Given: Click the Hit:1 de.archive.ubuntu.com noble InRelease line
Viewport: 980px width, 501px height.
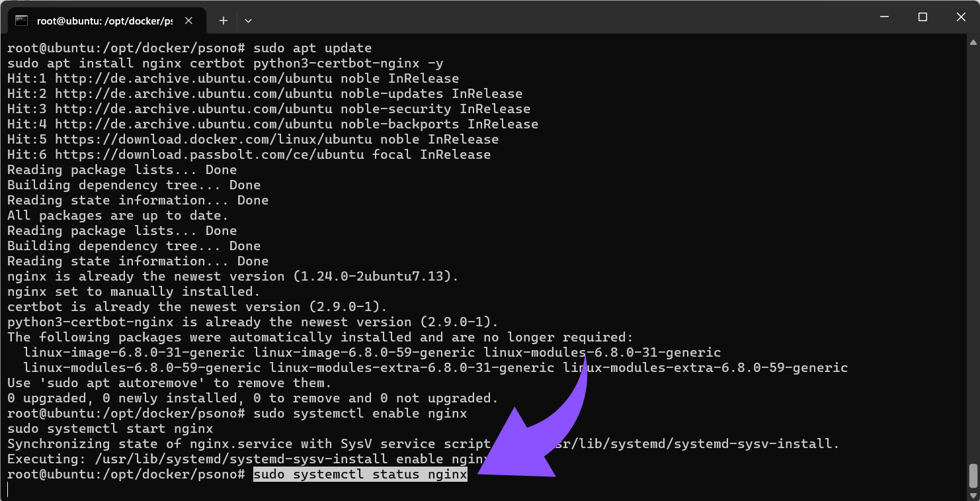Looking at the screenshot, I should coord(233,79).
